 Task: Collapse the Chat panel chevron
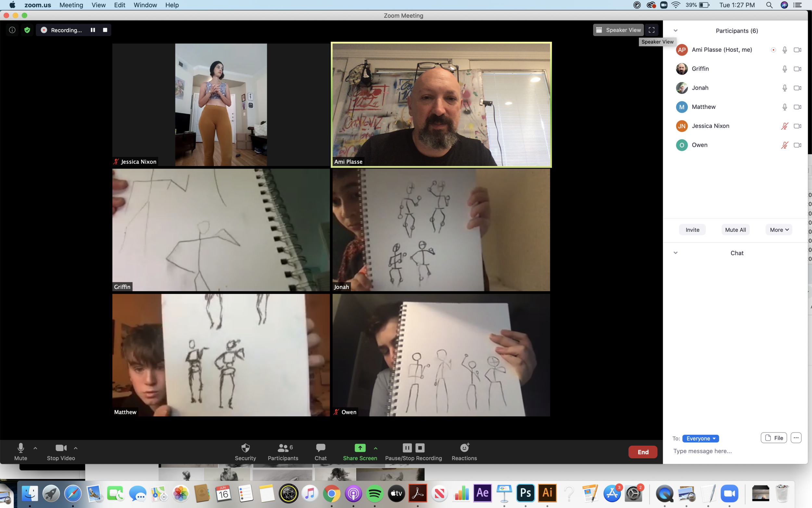coord(676,253)
